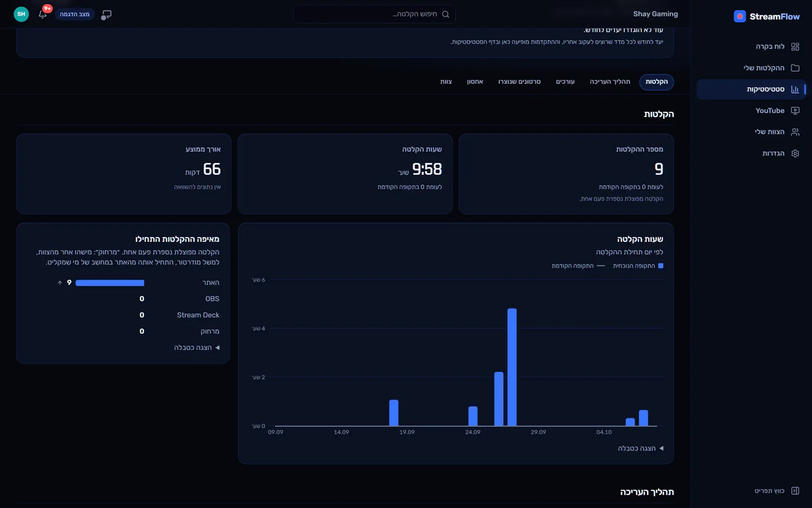Collapse sidebar with כווץ תפריט icon
This screenshot has width=812, height=508.
(x=795, y=491)
